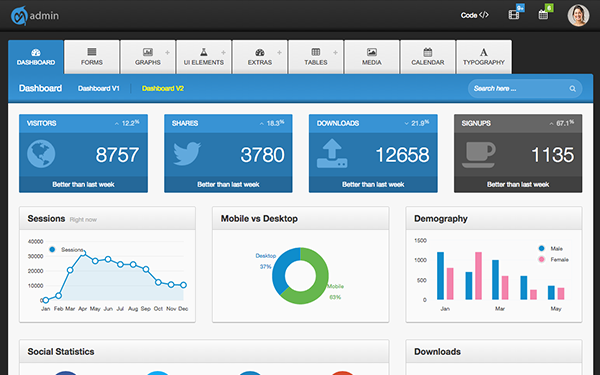Image resolution: width=600 pixels, height=375 pixels.
Task: Expand the Tables tab plus sign
Action: tap(335, 52)
